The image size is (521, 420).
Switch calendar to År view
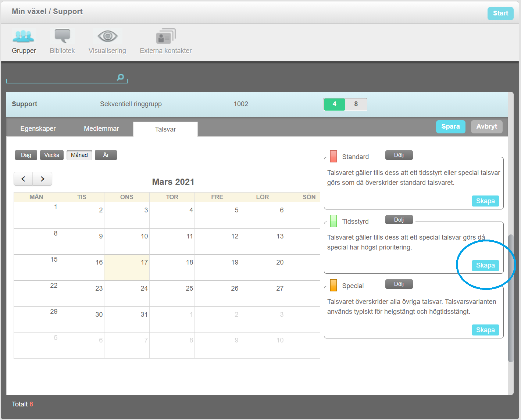[106, 155]
